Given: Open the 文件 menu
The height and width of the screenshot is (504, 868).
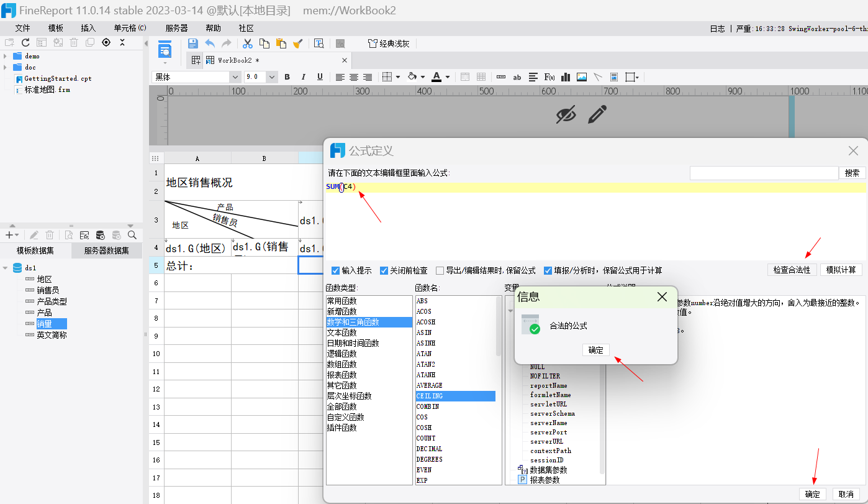Looking at the screenshot, I should click(x=22, y=28).
